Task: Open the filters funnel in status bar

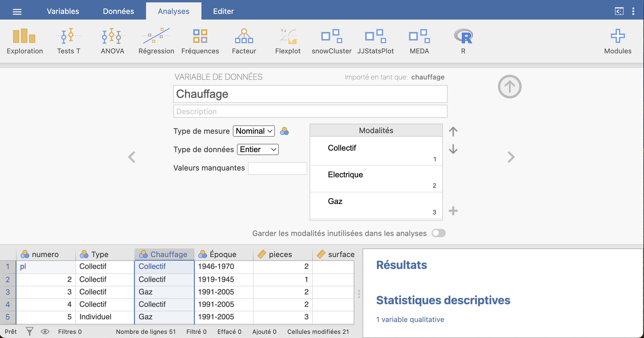Action: click(30, 331)
